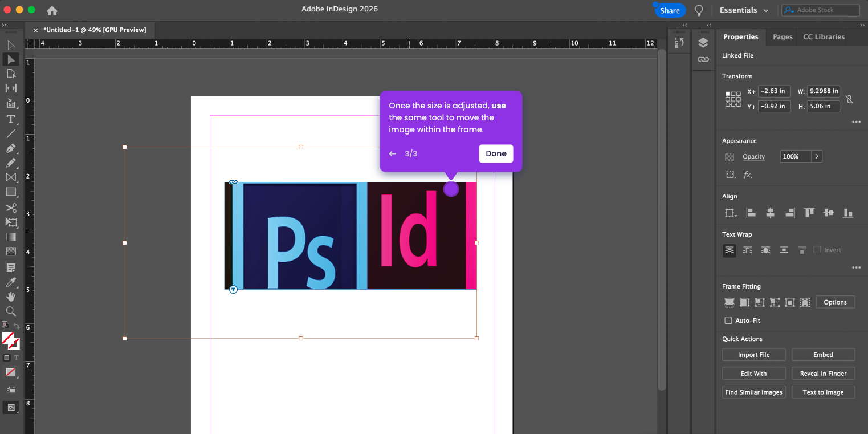
Task: Open the corner options icon in Appearance
Action: pyautogui.click(x=730, y=175)
